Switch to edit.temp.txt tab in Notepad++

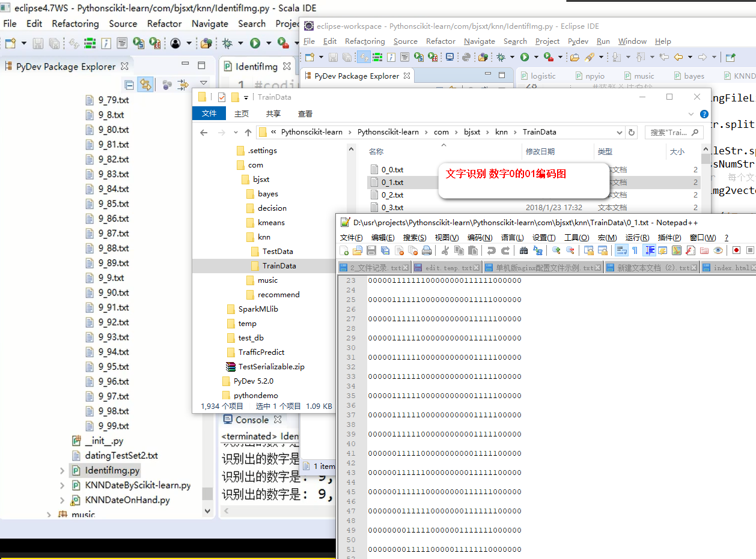(x=447, y=268)
